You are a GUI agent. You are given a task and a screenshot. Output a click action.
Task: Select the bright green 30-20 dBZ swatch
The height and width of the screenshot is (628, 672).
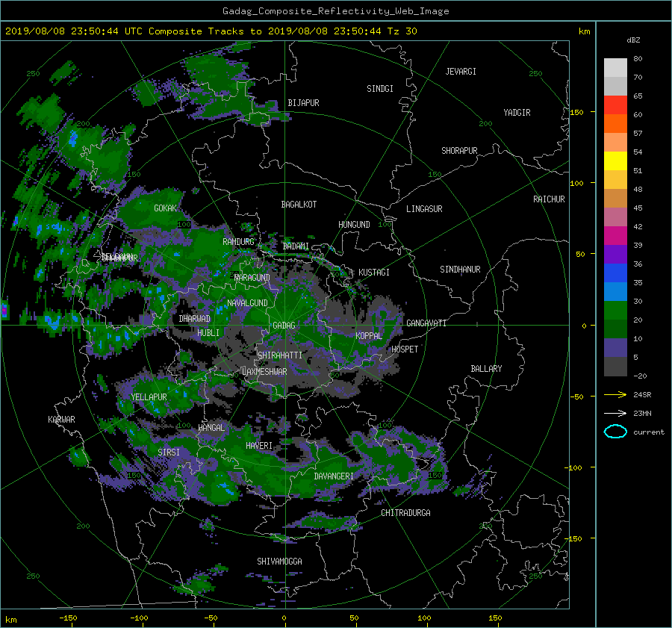(615, 310)
